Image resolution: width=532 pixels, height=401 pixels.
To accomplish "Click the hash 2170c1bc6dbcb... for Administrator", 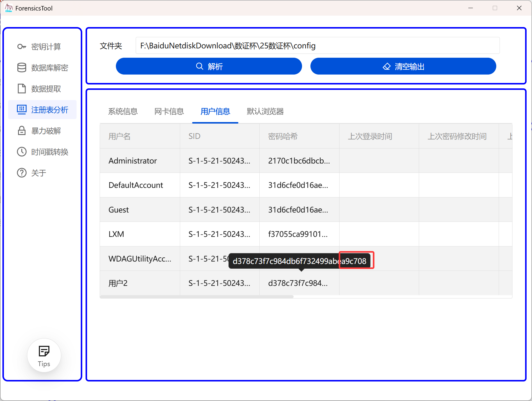I will 300,161.
